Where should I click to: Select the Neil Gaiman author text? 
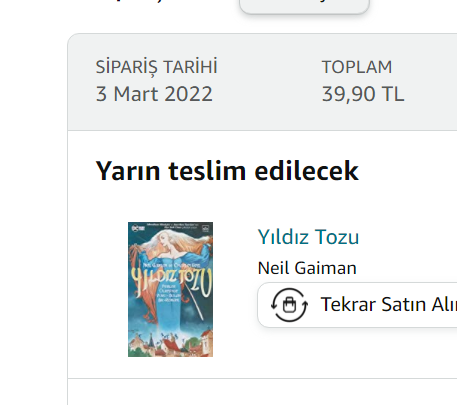pyautogui.click(x=307, y=268)
